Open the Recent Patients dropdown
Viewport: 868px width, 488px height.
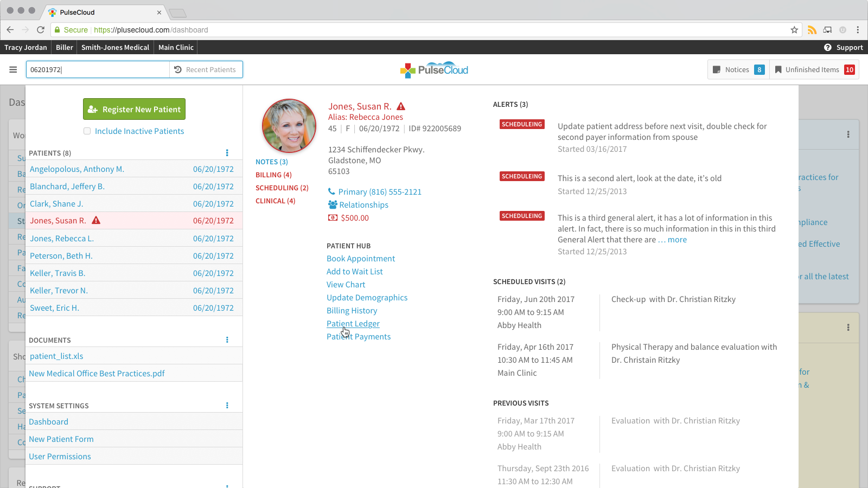coord(206,69)
